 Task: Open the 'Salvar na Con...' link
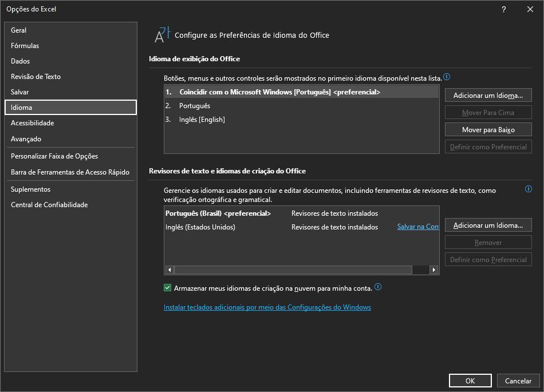click(x=418, y=227)
